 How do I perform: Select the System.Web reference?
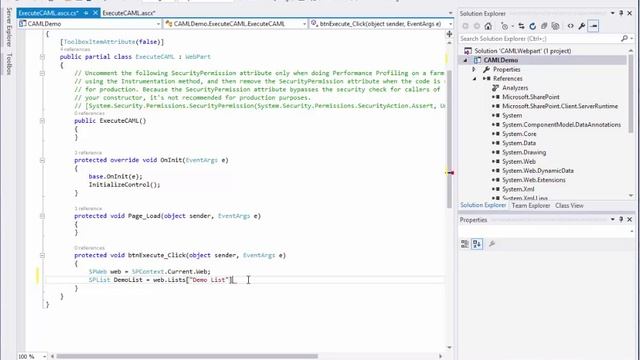518,162
